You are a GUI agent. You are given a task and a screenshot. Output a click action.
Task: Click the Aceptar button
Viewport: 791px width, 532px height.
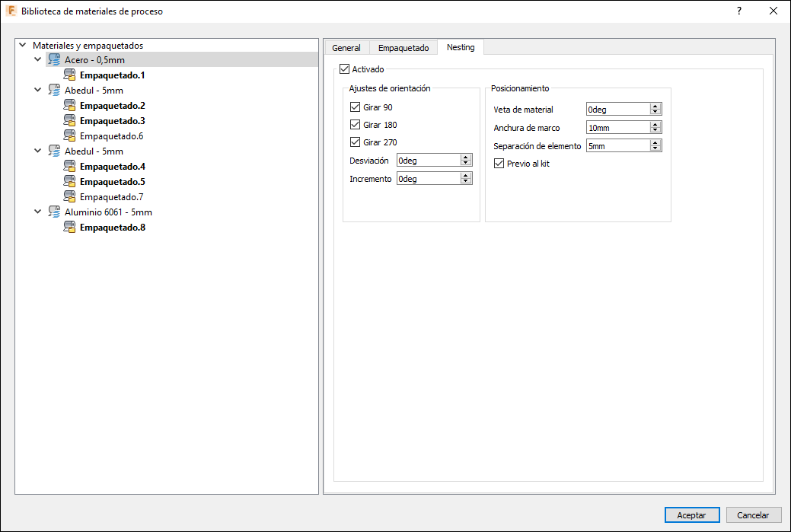(691, 514)
